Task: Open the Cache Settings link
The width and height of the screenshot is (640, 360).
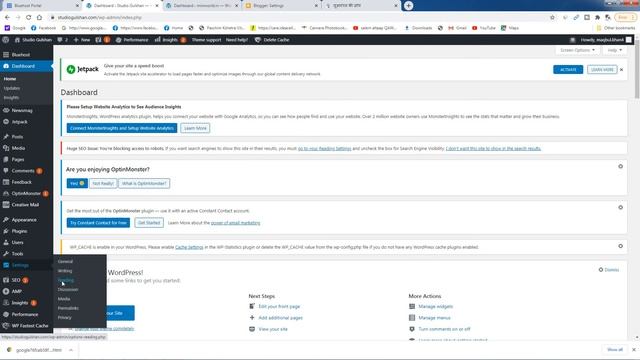Action: click(x=189, y=247)
